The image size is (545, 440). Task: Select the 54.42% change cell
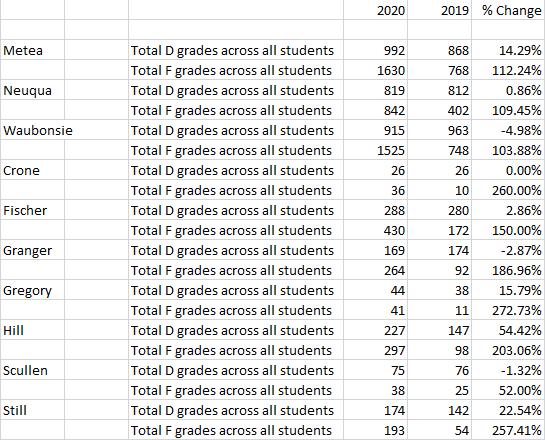click(509, 330)
